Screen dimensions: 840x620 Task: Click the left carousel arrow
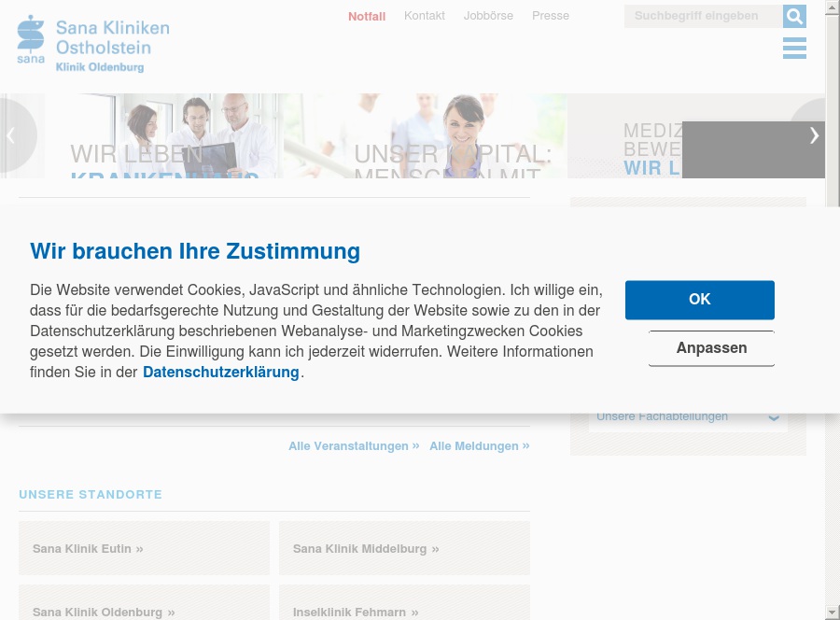[x=10, y=134]
